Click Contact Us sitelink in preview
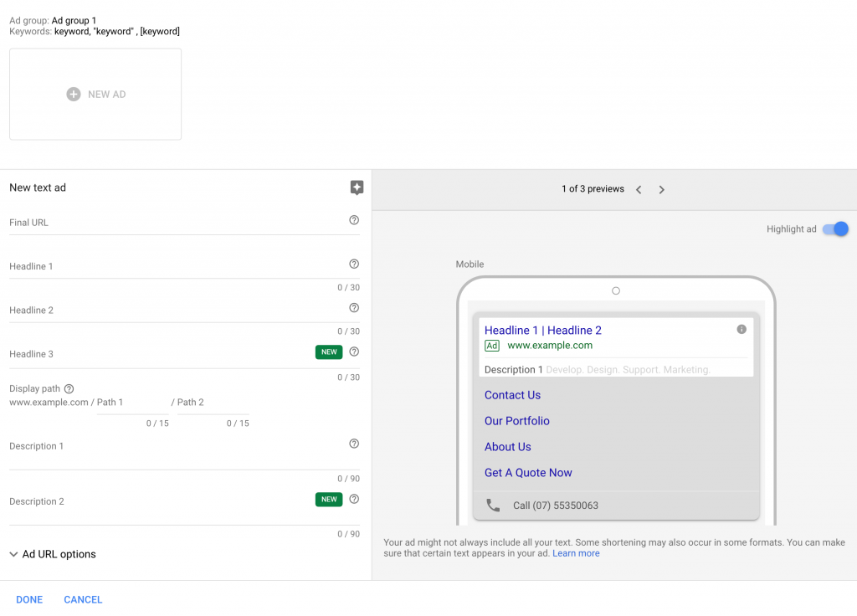The image size is (857, 616). [x=512, y=395]
